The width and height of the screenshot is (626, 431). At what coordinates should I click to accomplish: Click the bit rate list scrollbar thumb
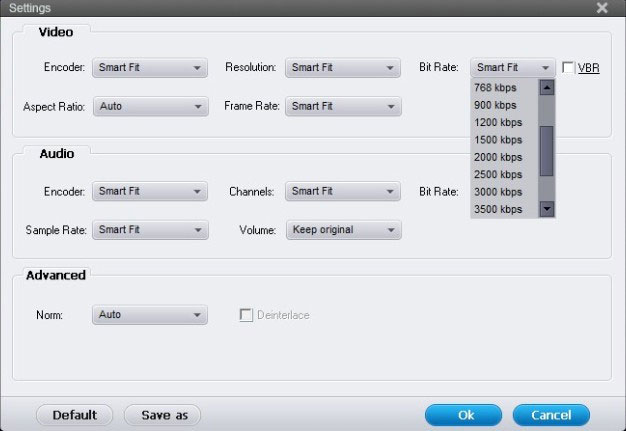547,151
